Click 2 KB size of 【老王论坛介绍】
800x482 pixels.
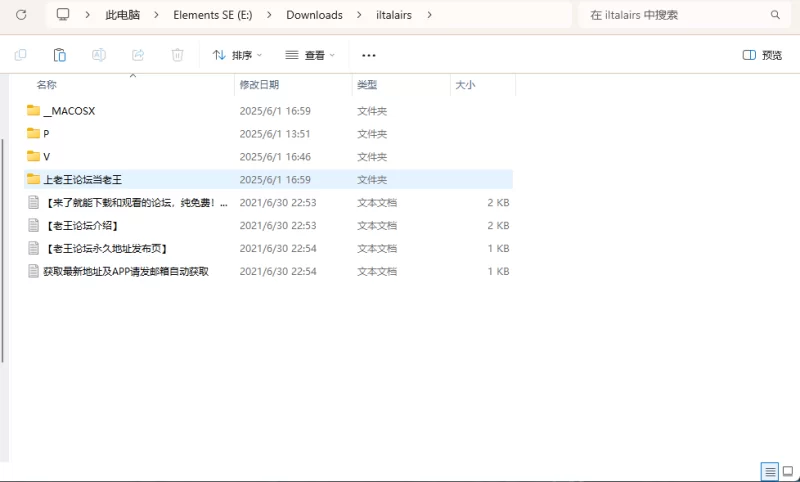click(x=498, y=225)
